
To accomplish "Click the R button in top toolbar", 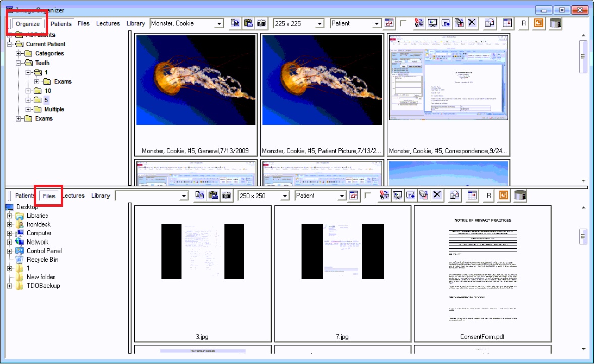I will (524, 23).
